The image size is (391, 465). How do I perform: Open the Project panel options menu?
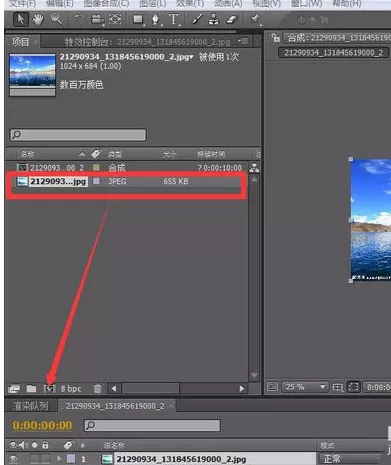[243, 41]
